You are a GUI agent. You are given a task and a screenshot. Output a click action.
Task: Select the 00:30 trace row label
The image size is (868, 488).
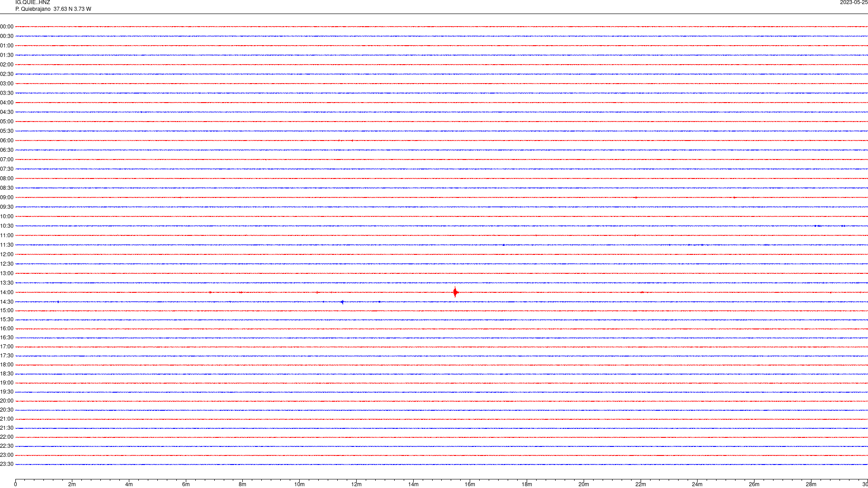(7, 36)
